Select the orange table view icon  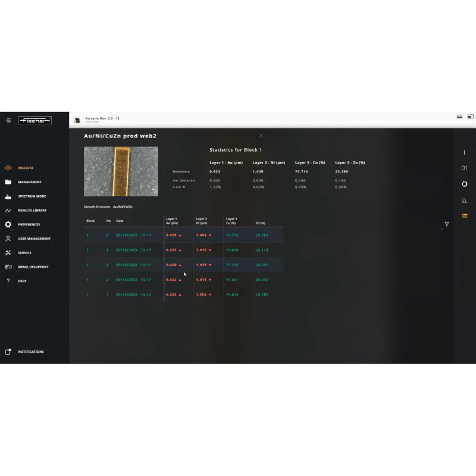(464, 215)
